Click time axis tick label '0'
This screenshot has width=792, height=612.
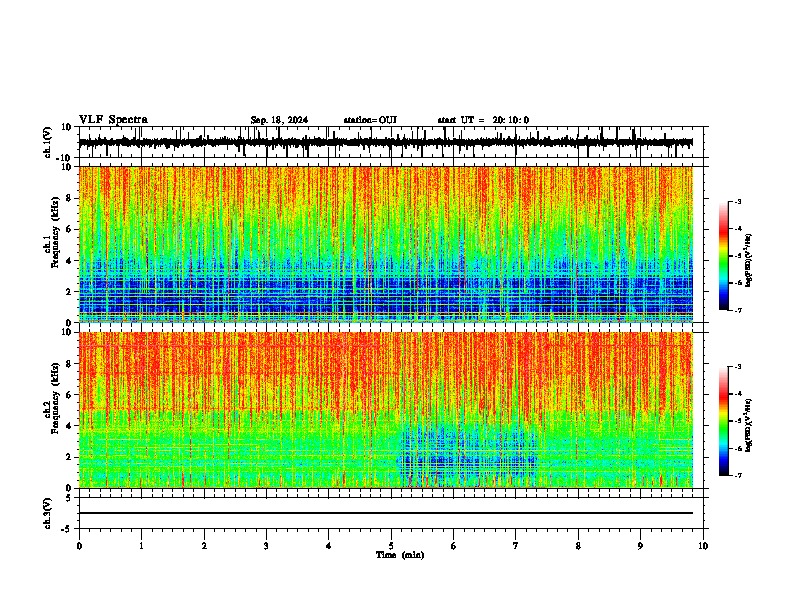79,546
